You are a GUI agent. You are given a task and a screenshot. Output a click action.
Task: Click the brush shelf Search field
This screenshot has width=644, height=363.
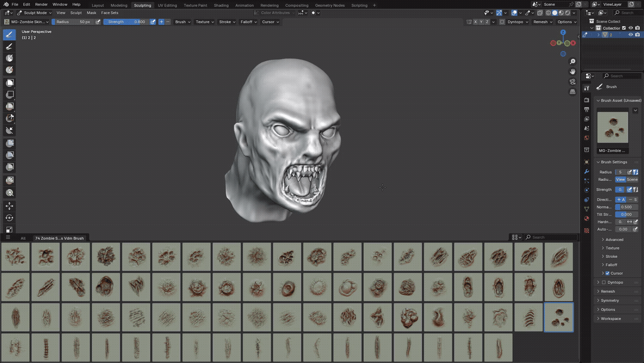550,237
